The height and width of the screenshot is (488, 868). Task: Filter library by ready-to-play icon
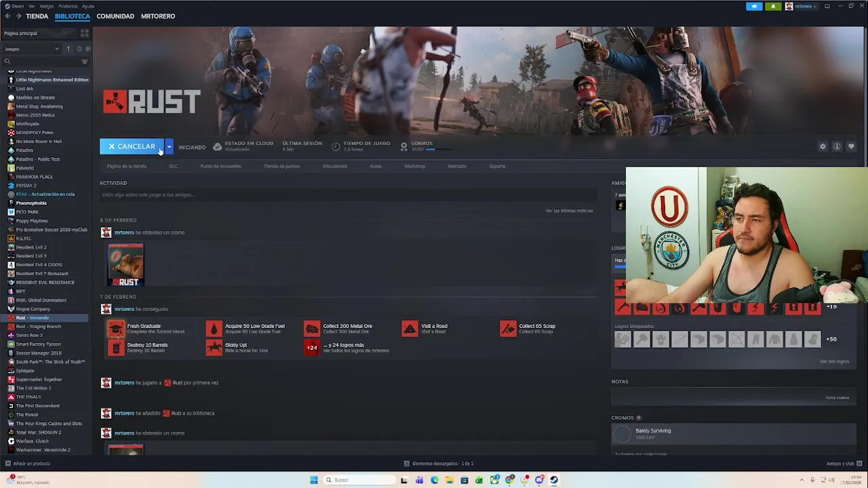pos(87,49)
